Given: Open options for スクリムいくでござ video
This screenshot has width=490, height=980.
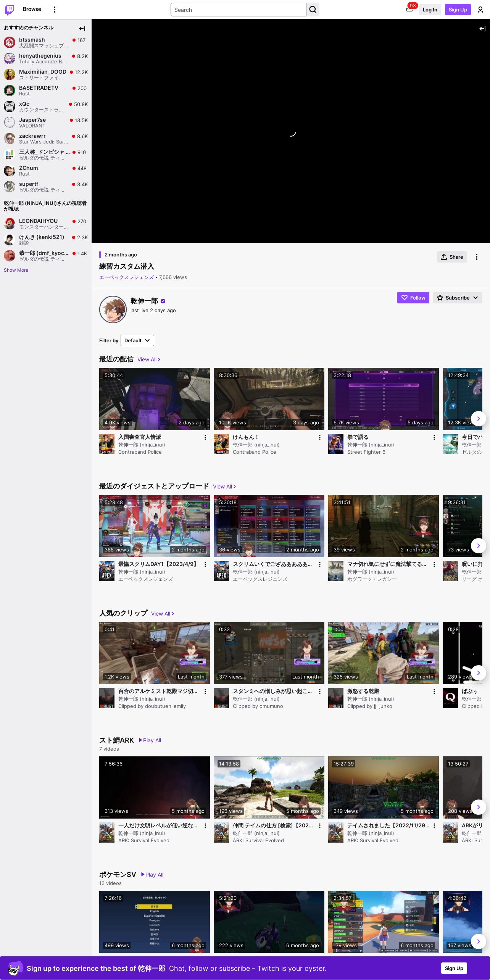Looking at the screenshot, I should click(320, 564).
